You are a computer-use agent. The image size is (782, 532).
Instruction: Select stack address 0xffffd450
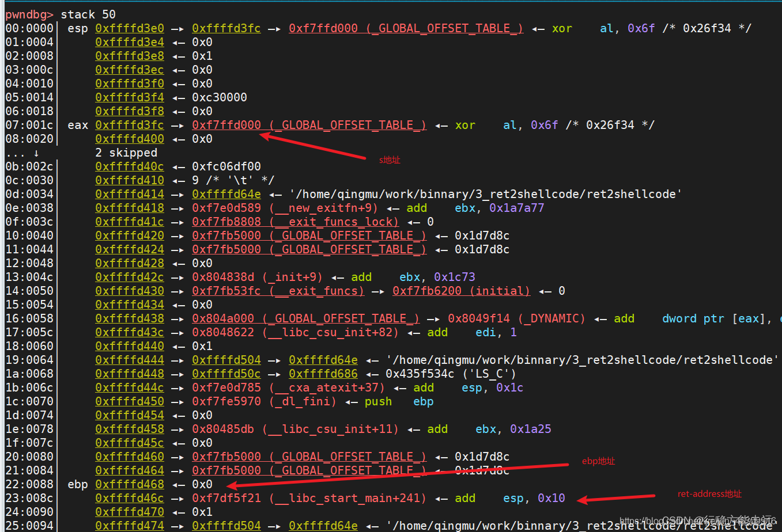point(130,401)
